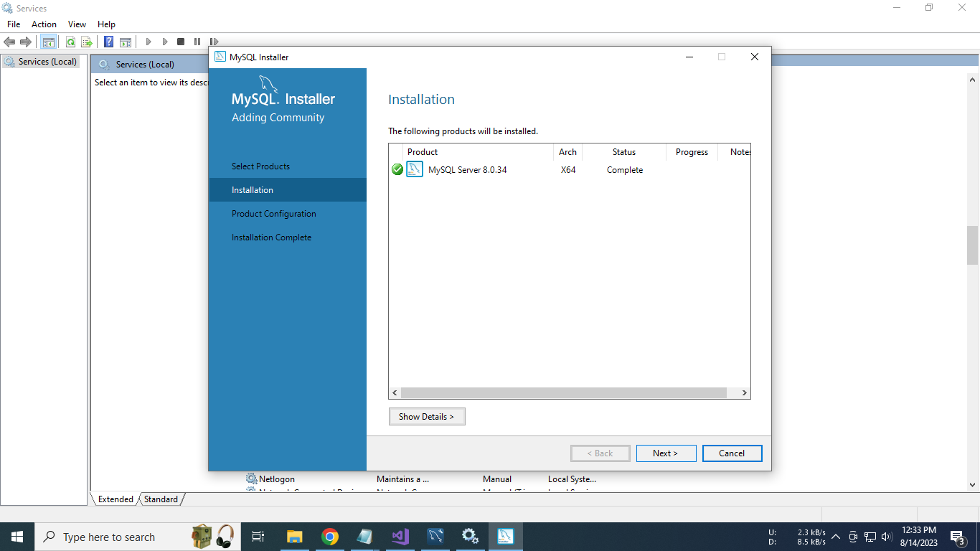The height and width of the screenshot is (551, 980).
Task: Open Services gear icon on taskbar
Action: click(x=471, y=537)
